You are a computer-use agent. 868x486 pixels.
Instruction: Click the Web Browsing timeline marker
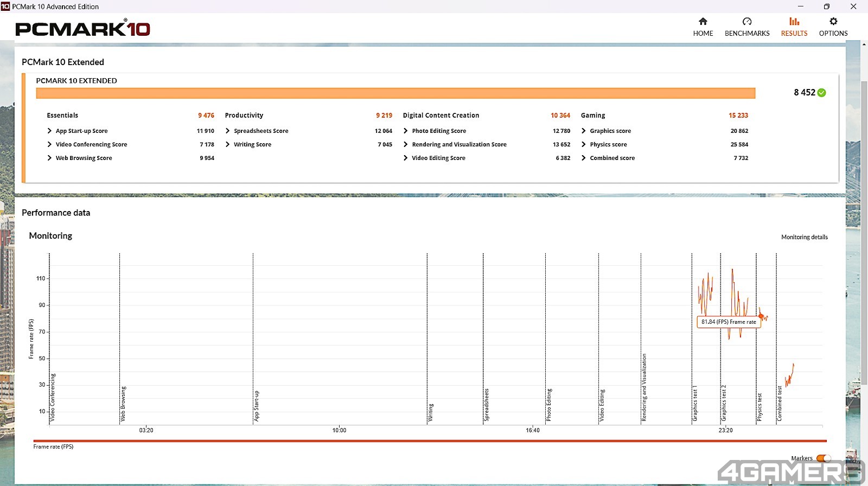pyautogui.click(x=123, y=404)
